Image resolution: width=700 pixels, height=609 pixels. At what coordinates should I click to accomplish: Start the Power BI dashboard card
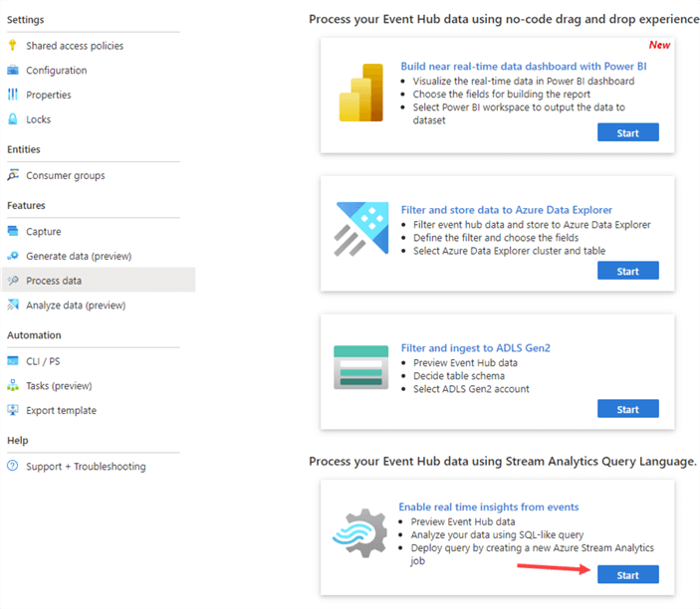click(627, 132)
